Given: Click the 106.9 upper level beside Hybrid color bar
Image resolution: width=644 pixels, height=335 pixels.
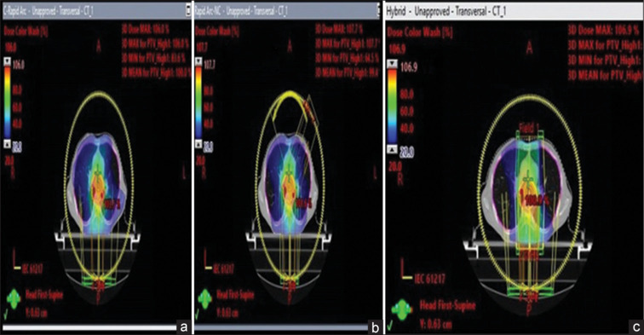Looking at the screenshot, I should (x=409, y=68).
